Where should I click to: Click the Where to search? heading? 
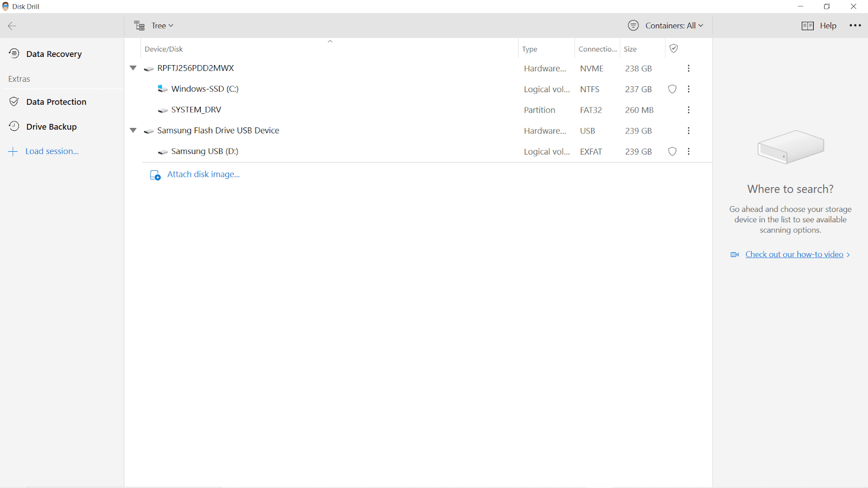(x=790, y=189)
